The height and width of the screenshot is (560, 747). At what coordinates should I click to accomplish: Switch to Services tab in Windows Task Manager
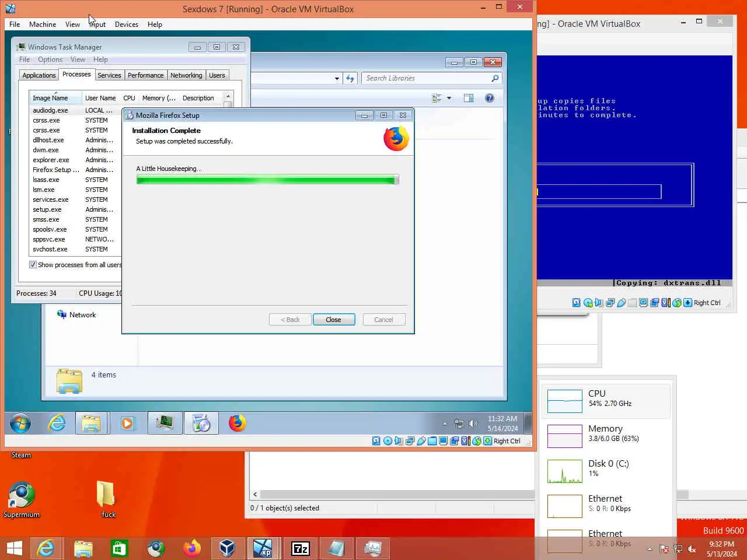point(109,75)
